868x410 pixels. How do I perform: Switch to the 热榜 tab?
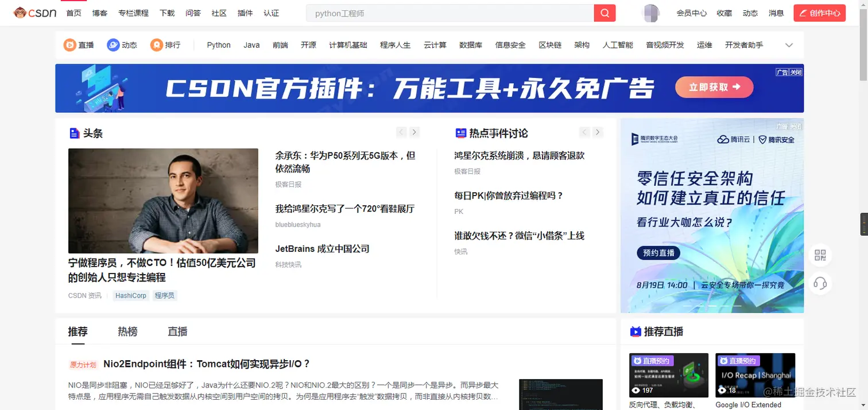tap(127, 331)
